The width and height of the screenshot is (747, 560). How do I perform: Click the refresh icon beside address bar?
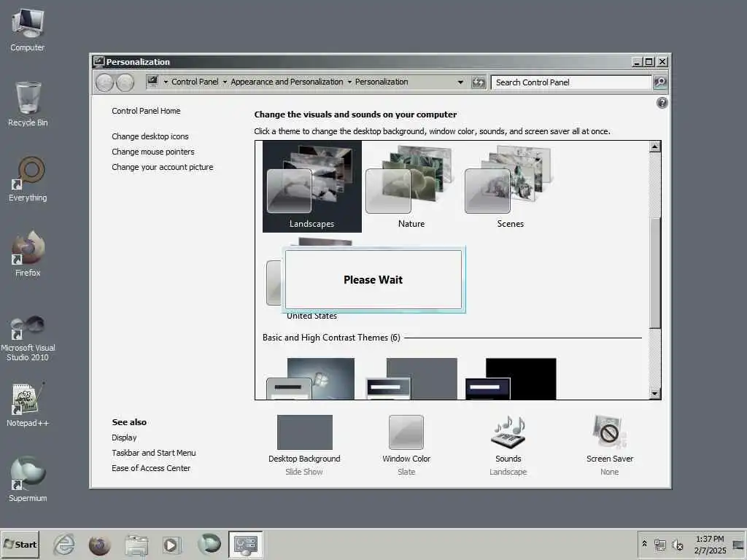[479, 82]
